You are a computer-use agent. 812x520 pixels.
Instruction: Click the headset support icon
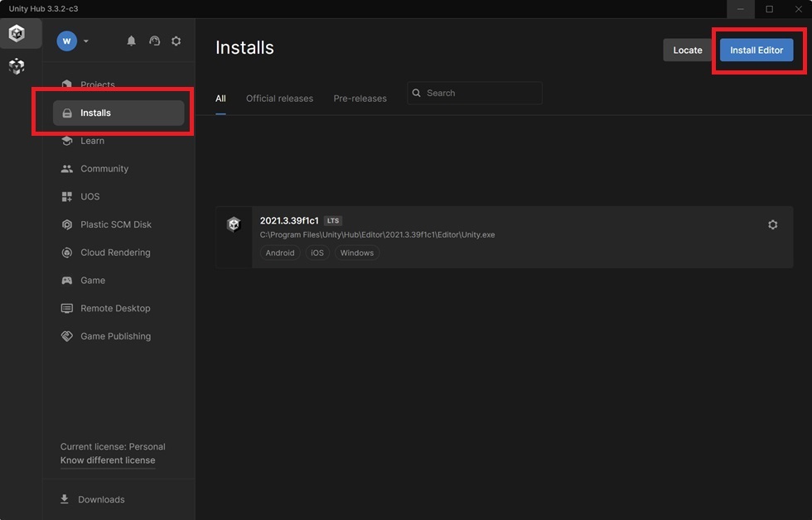click(154, 41)
